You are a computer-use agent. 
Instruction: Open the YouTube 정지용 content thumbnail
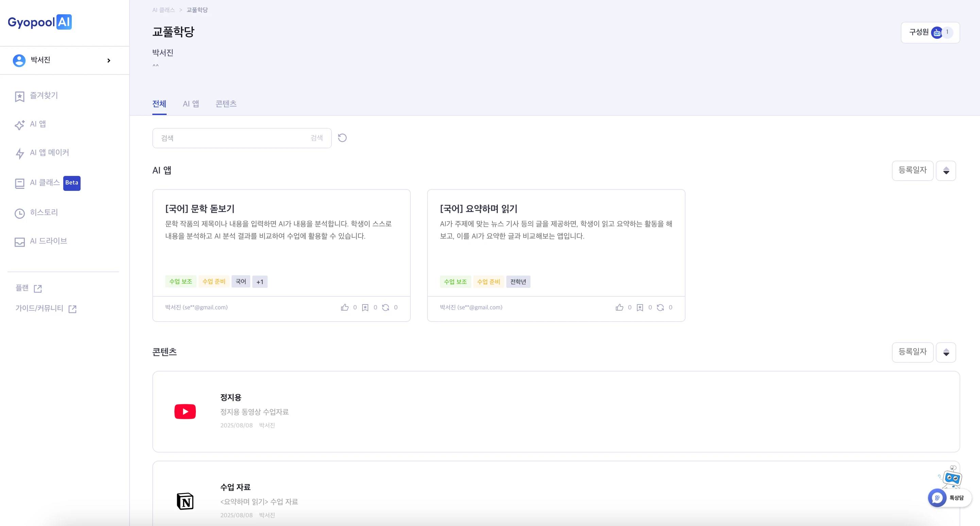click(185, 411)
